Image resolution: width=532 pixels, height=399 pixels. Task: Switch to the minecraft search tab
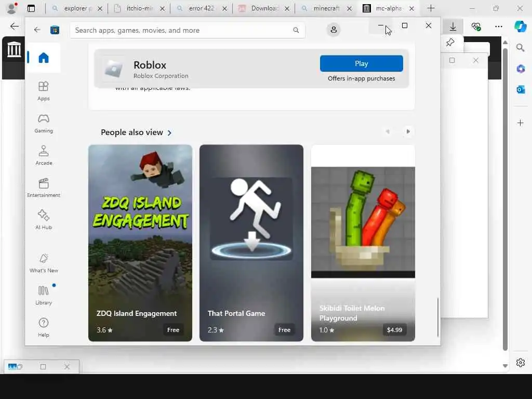[x=326, y=8]
